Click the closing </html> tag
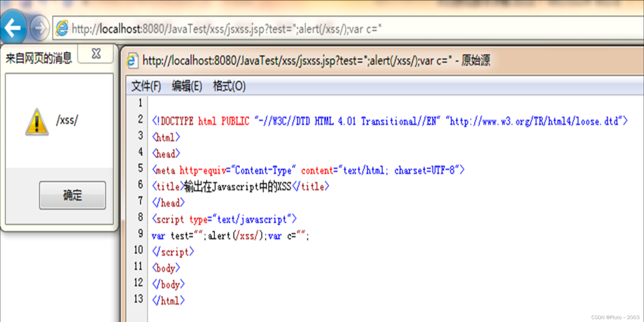Viewport: 644px width, 322px height. point(168,301)
